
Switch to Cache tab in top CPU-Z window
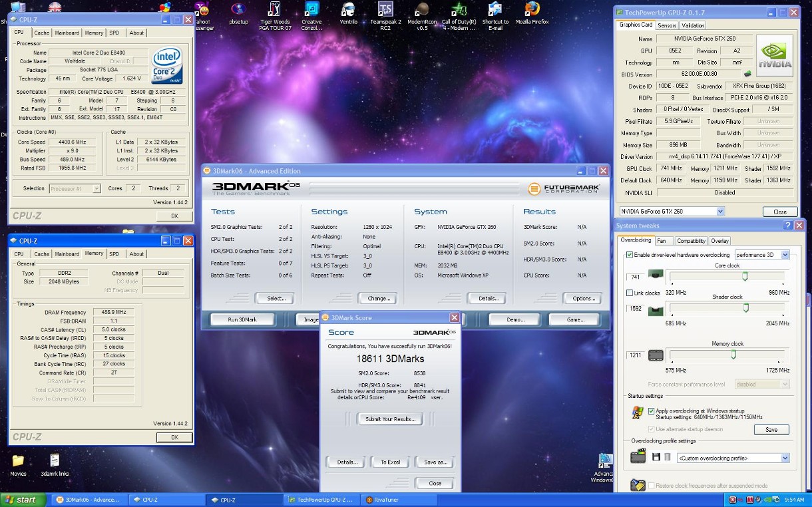tap(41, 33)
